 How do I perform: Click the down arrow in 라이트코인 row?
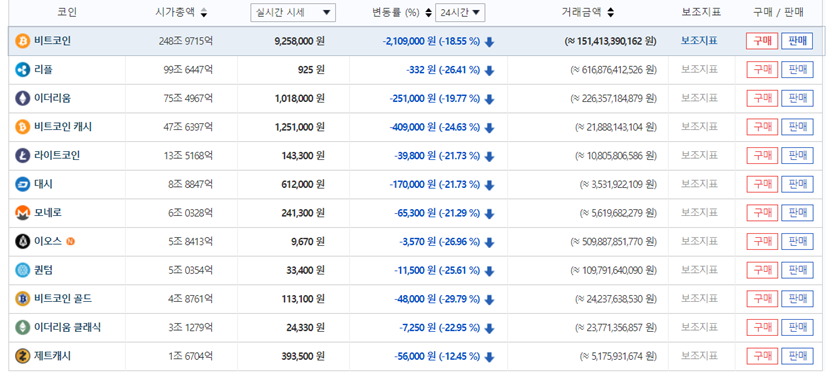coord(489,157)
